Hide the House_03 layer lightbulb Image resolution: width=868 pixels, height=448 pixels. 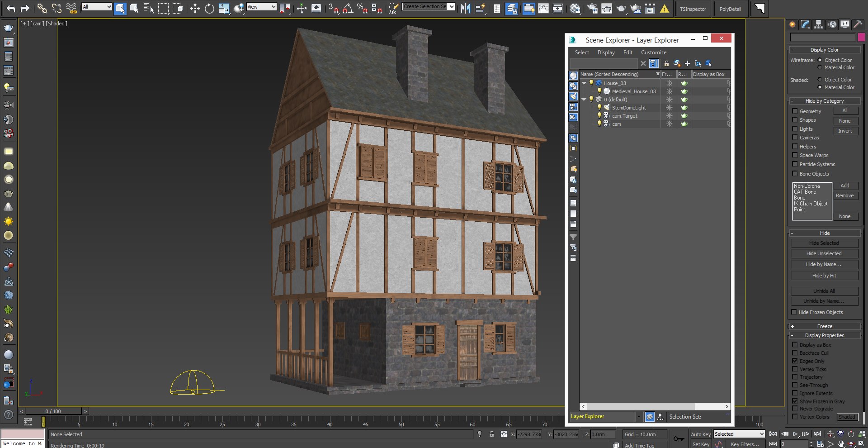(591, 83)
